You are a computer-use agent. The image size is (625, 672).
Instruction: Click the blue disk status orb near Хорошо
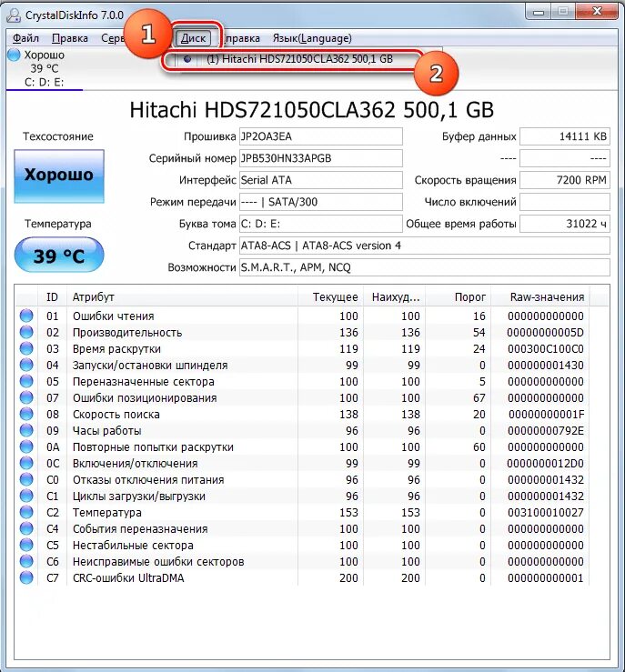(15, 55)
